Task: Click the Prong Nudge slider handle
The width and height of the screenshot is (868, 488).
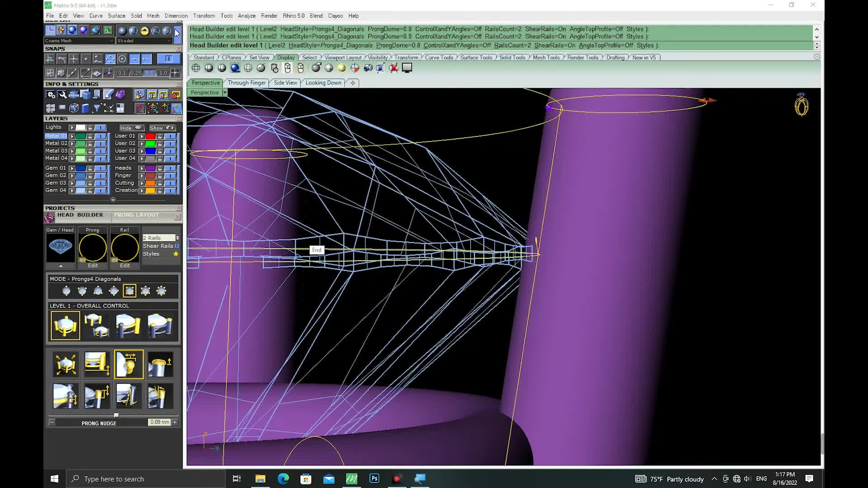Action: [x=116, y=415]
